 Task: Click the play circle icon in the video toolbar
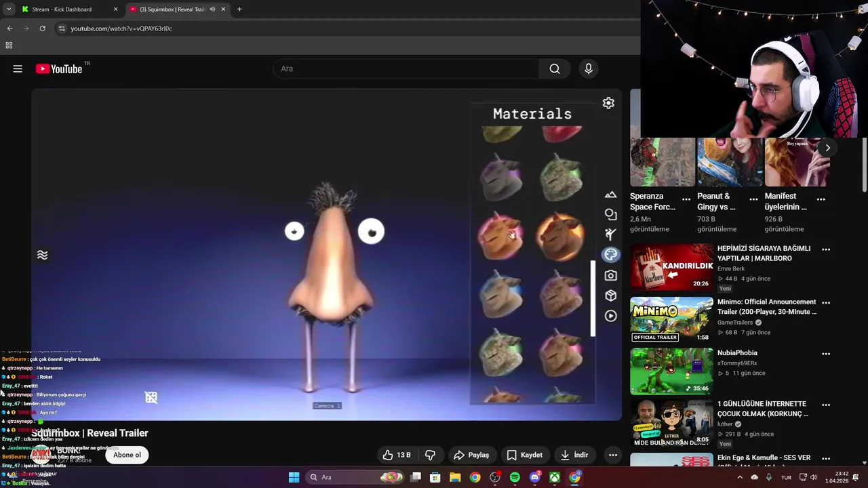click(x=610, y=316)
